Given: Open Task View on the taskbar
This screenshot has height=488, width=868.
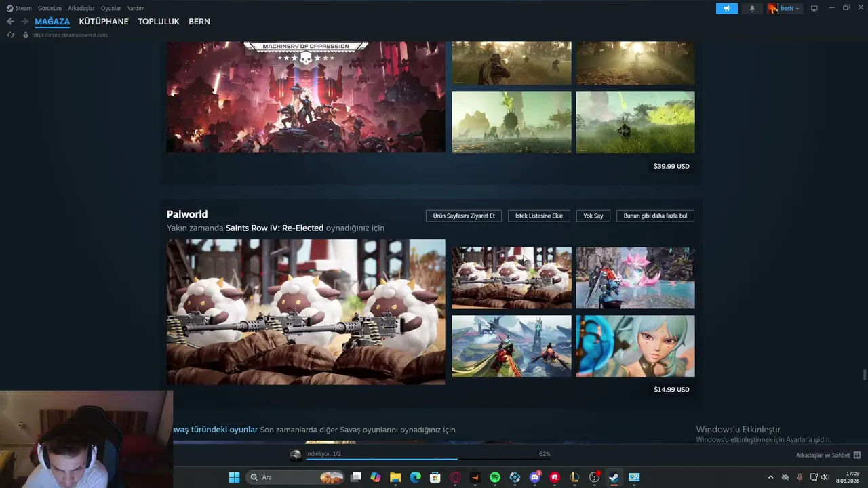Looking at the screenshot, I should (356, 477).
